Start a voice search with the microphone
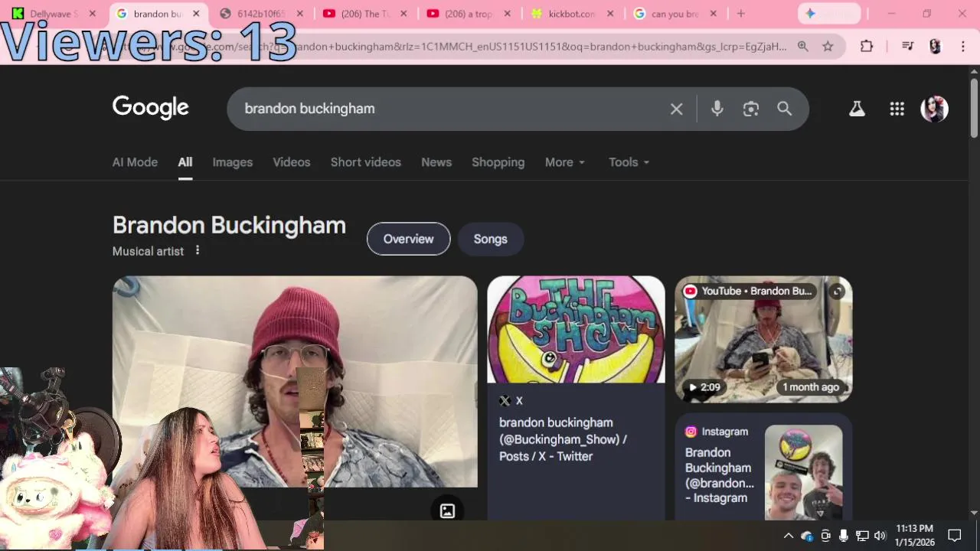The height and width of the screenshot is (551, 980). coord(717,109)
